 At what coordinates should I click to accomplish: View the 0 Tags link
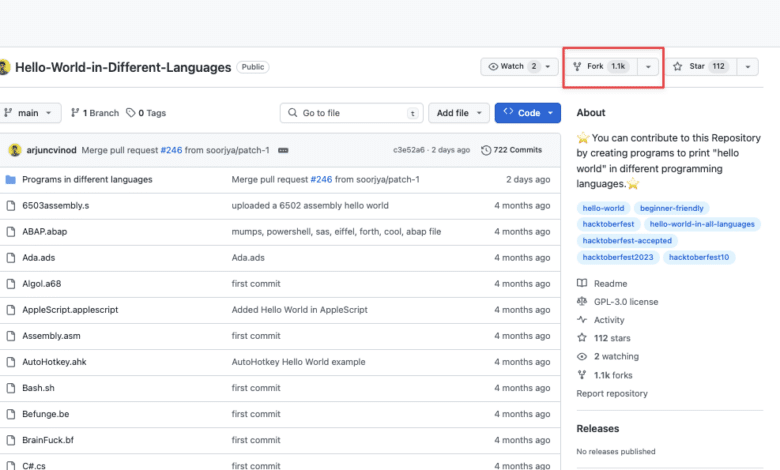146,113
